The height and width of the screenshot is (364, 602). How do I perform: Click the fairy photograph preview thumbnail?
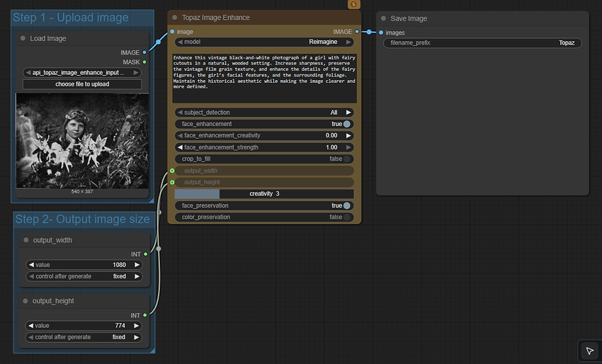pos(81,140)
